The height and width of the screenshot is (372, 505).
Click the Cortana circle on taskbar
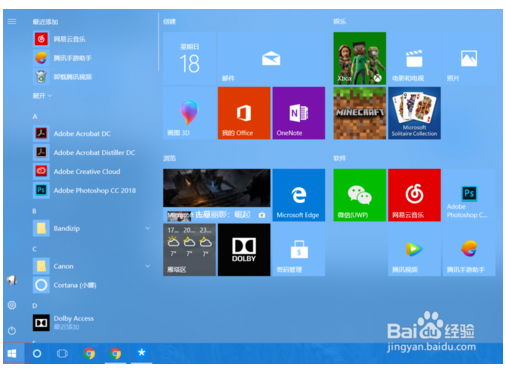(x=37, y=353)
